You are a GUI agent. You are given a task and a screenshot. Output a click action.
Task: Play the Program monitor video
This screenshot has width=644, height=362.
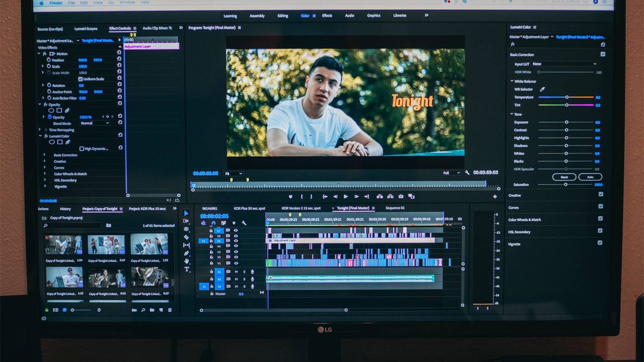point(346,196)
